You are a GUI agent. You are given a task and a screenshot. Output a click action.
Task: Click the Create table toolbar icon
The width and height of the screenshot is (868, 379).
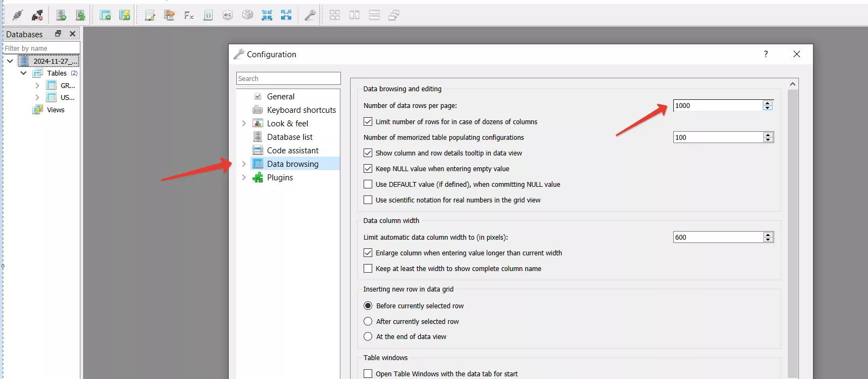click(x=105, y=15)
